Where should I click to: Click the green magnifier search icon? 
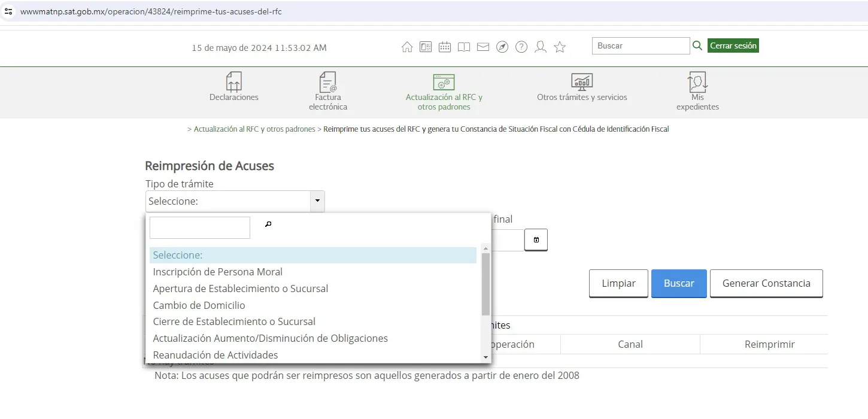697,45
